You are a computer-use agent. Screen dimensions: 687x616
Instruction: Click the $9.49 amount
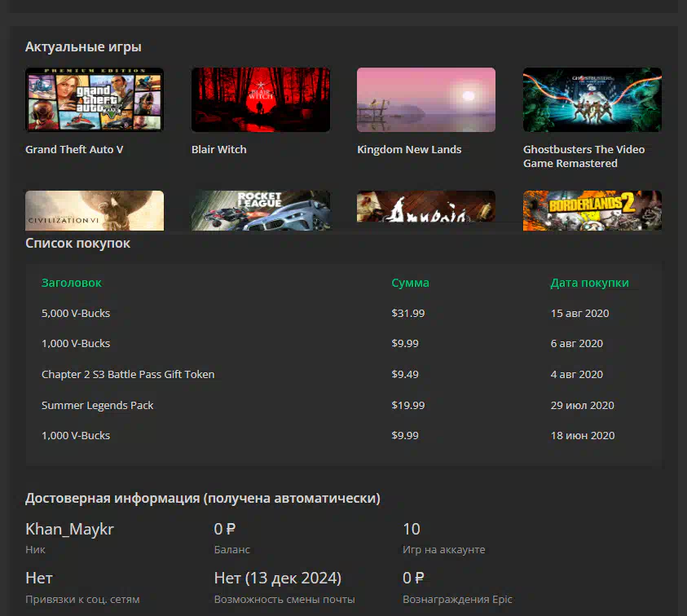click(x=405, y=374)
